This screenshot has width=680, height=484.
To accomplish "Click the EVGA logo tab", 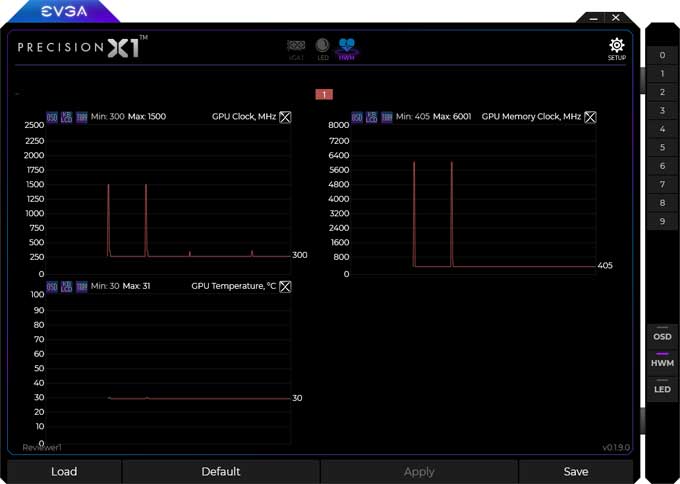I will [x=64, y=12].
